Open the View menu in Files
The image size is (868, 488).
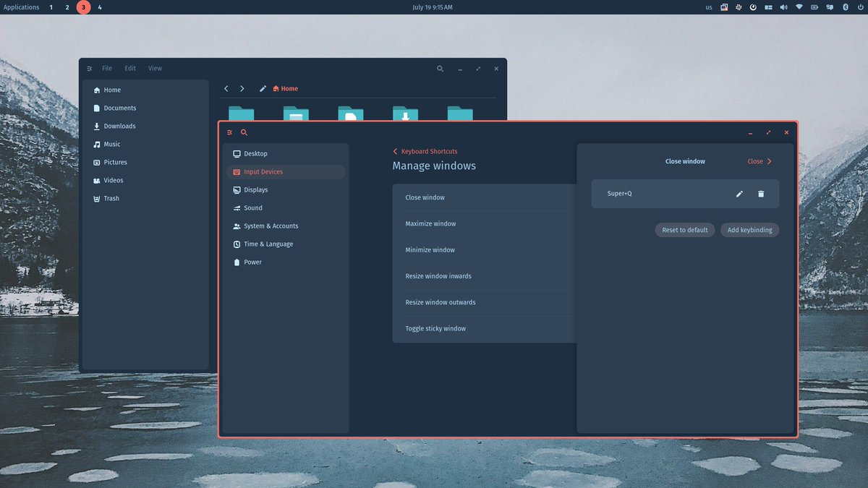154,68
